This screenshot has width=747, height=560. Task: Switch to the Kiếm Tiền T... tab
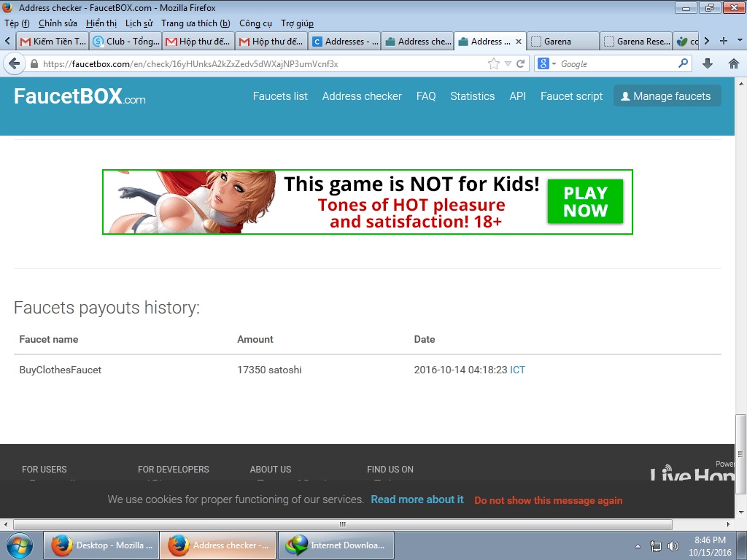tap(53, 42)
